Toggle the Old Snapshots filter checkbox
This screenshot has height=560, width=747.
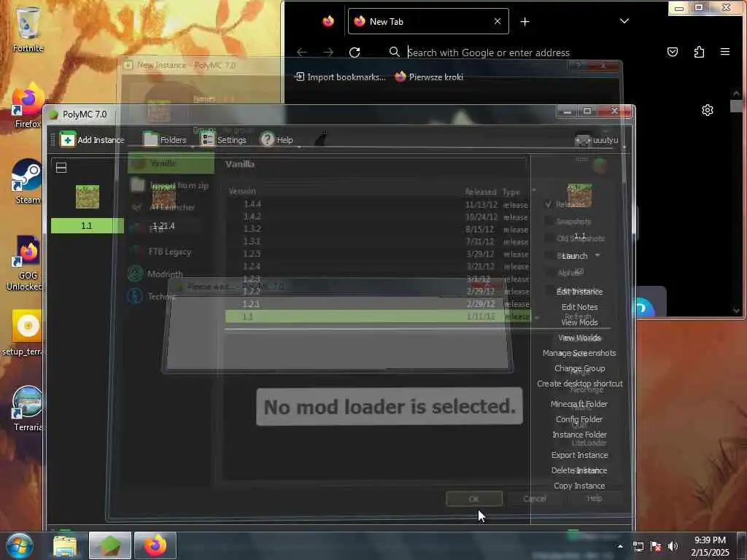click(x=549, y=238)
